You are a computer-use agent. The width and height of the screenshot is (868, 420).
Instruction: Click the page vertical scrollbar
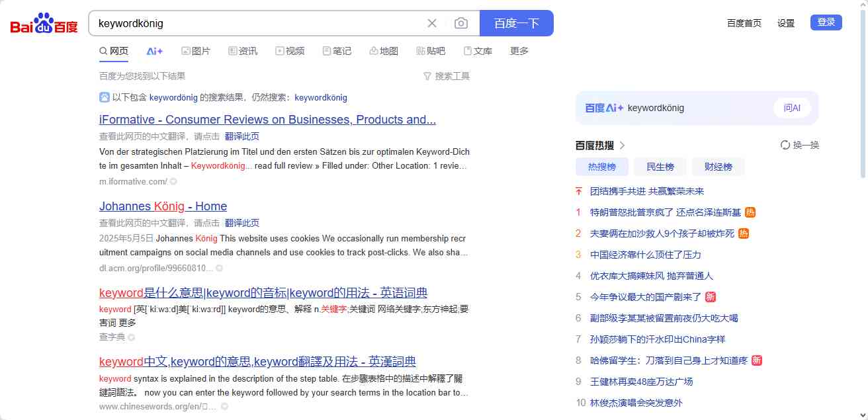(863, 93)
